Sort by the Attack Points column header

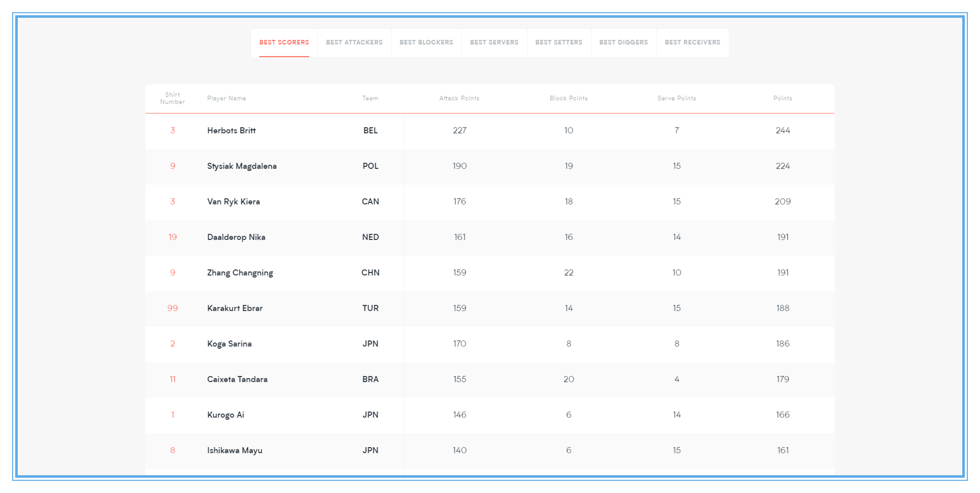point(459,98)
